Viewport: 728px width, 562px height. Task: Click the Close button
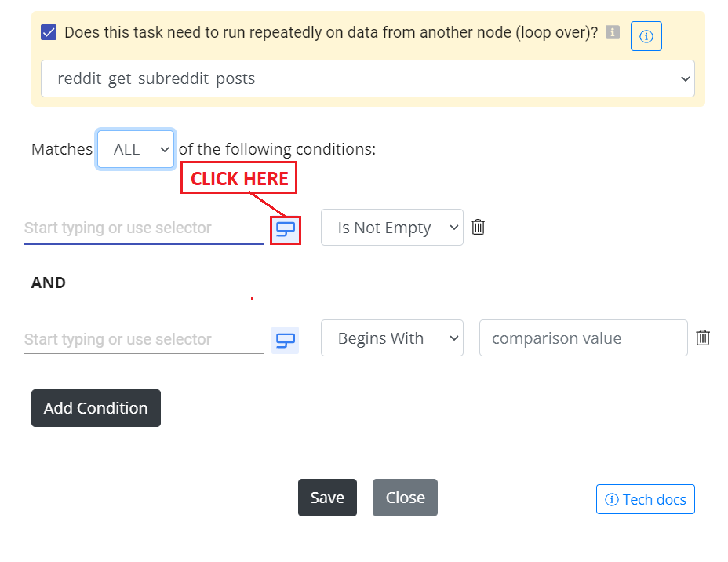click(x=405, y=498)
